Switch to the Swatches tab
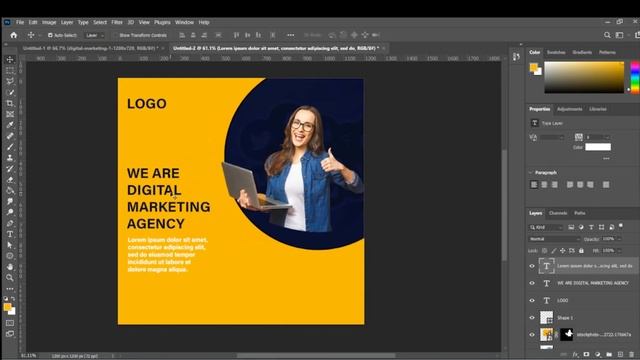 pyautogui.click(x=556, y=52)
